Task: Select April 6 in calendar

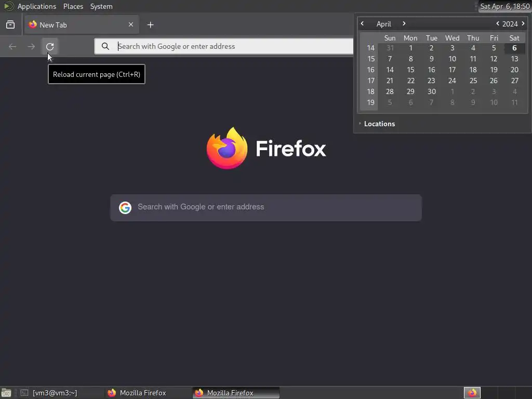Action: [514, 48]
